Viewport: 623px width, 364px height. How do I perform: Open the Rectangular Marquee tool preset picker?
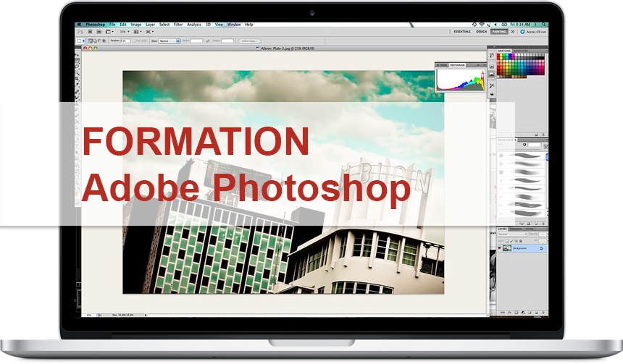80,41
